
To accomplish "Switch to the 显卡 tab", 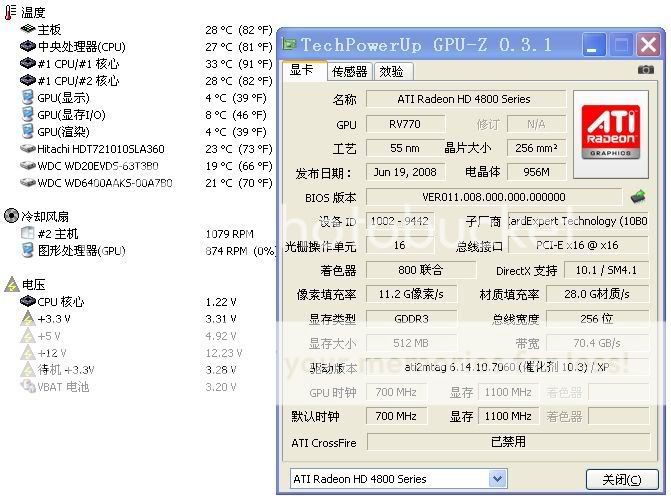I will 304,71.
